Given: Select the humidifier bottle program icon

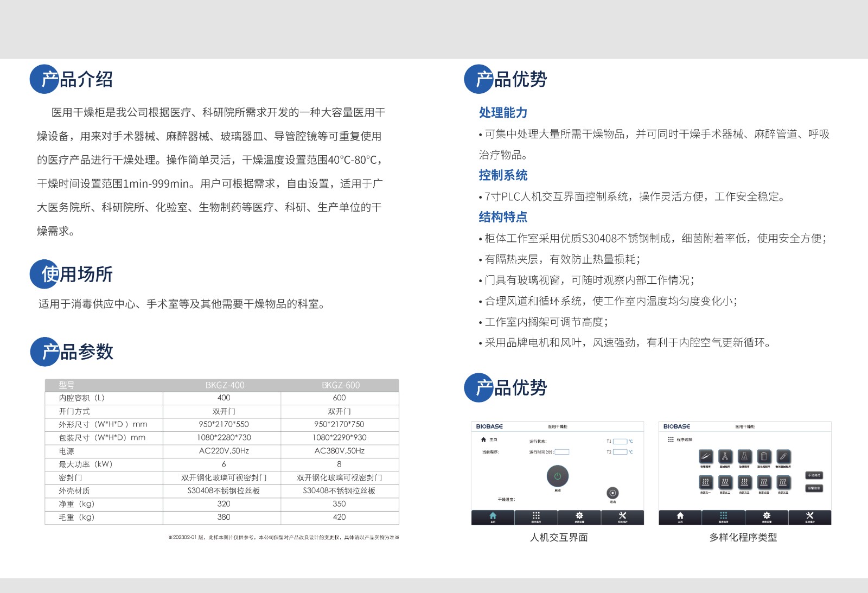Looking at the screenshot, I should coord(764,457).
